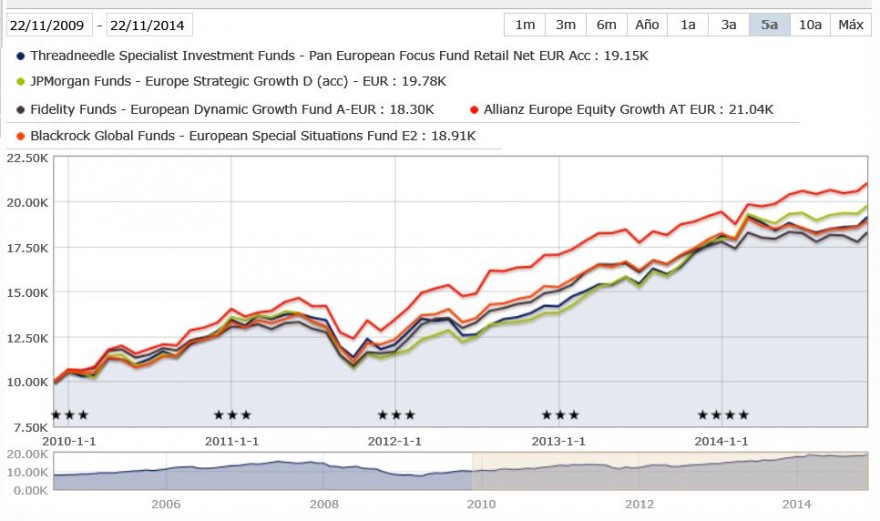Choose the Año range button
This screenshot has width=880, height=521.
coord(647,25)
